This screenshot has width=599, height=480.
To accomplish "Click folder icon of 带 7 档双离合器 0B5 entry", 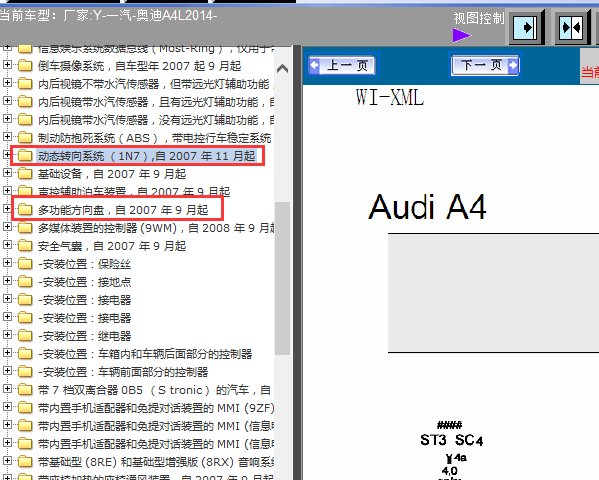I will click(25, 390).
